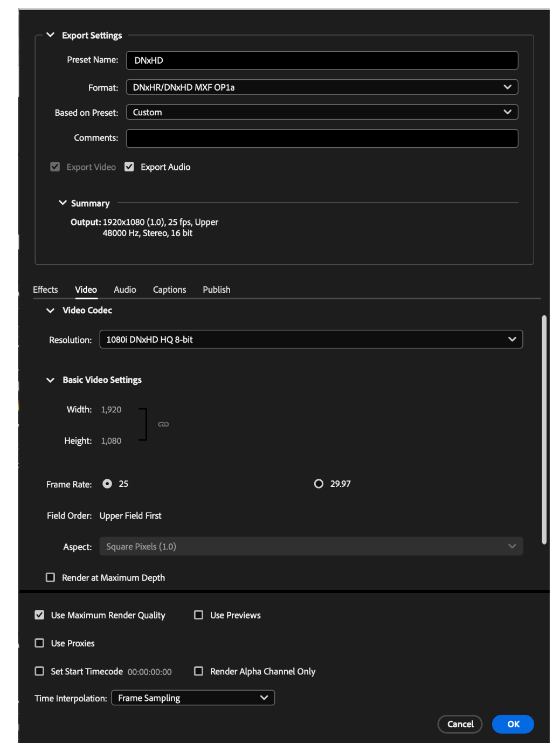The height and width of the screenshot is (744, 560).
Task: Collapse the Export Settings section chevron
Action: (x=50, y=35)
